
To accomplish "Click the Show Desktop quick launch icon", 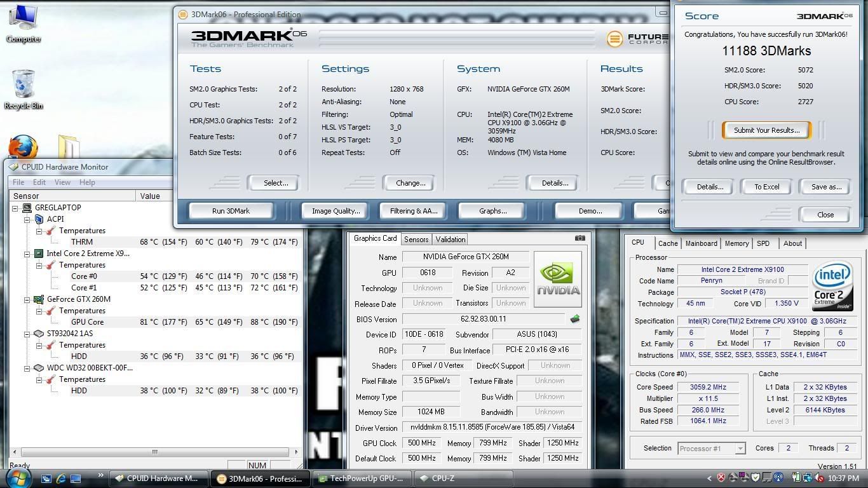I will coord(76,478).
